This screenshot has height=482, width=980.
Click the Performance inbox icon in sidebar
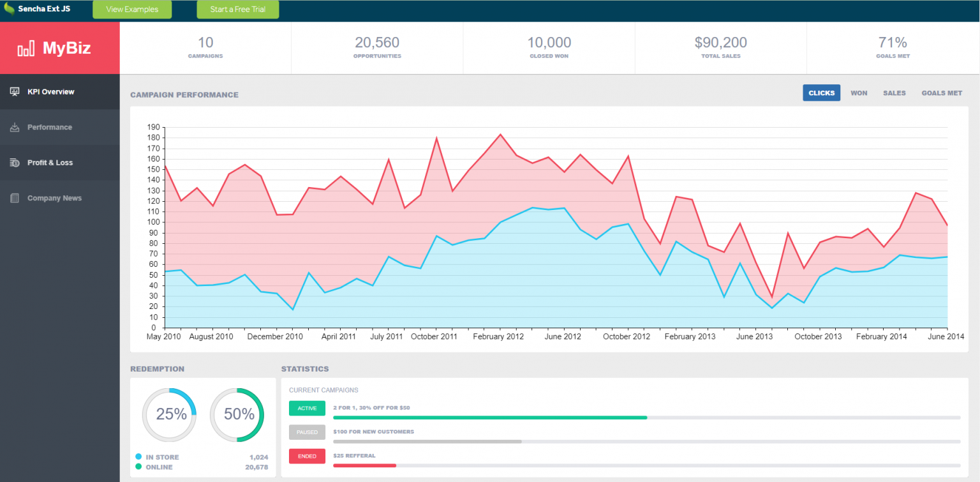click(15, 128)
